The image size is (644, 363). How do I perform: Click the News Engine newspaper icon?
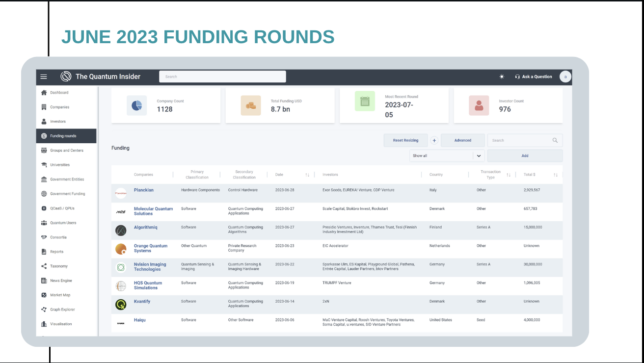44,281
